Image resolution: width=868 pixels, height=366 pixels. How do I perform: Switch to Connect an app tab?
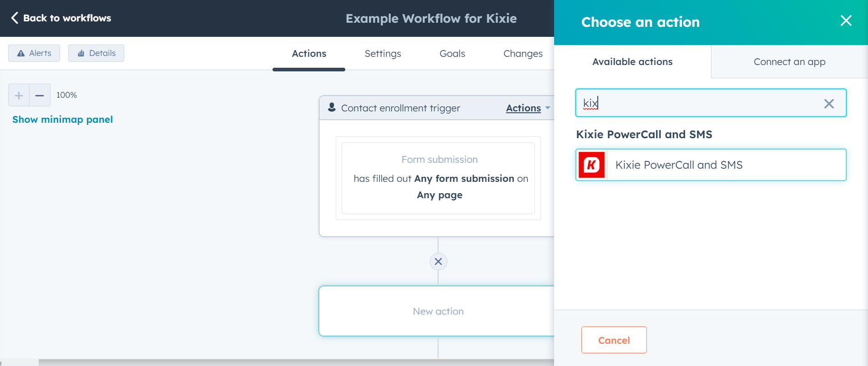[789, 62]
